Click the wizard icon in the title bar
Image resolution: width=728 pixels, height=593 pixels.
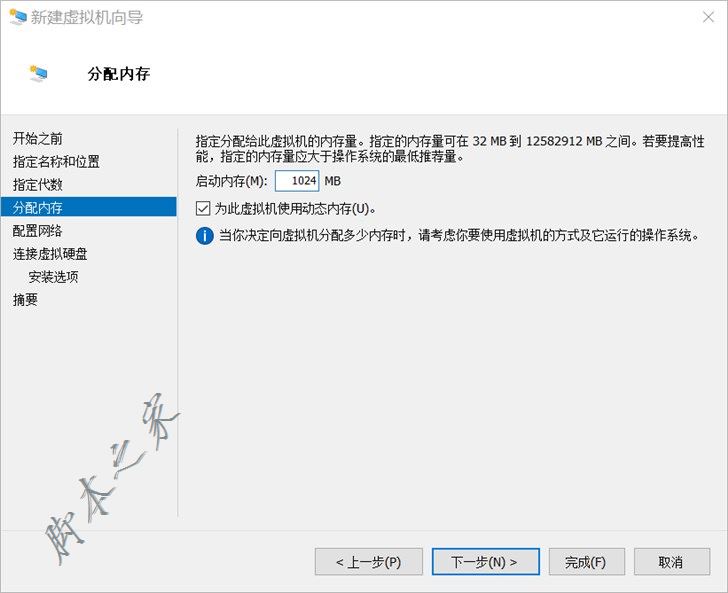[17, 16]
